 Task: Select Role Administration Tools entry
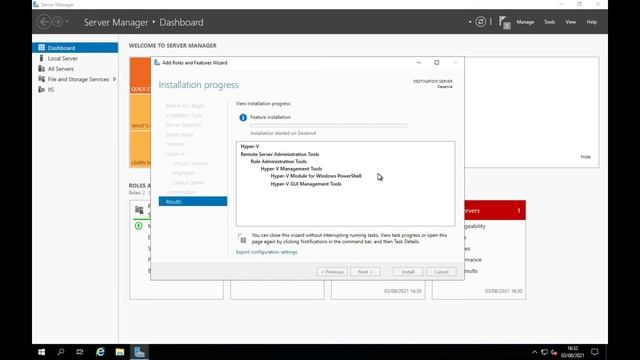(x=278, y=161)
